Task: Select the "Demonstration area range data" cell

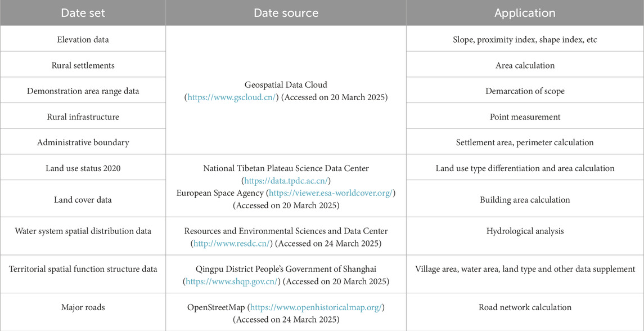Action: pyautogui.click(x=83, y=91)
